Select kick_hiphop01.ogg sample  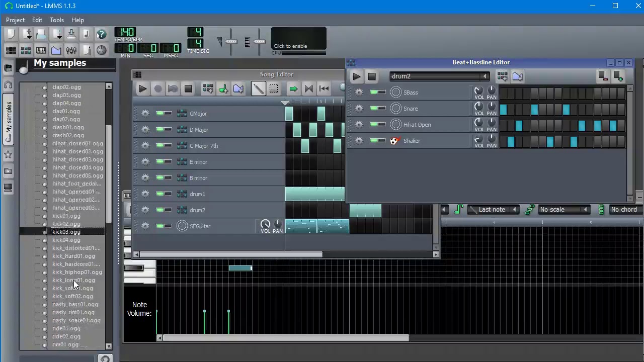[77, 272]
